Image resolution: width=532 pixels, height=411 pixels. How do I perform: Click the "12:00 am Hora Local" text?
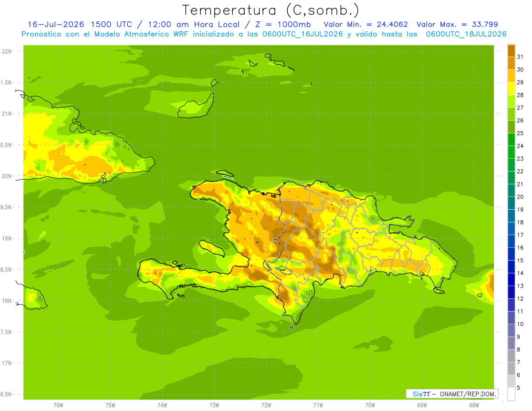[x=194, y=24]
